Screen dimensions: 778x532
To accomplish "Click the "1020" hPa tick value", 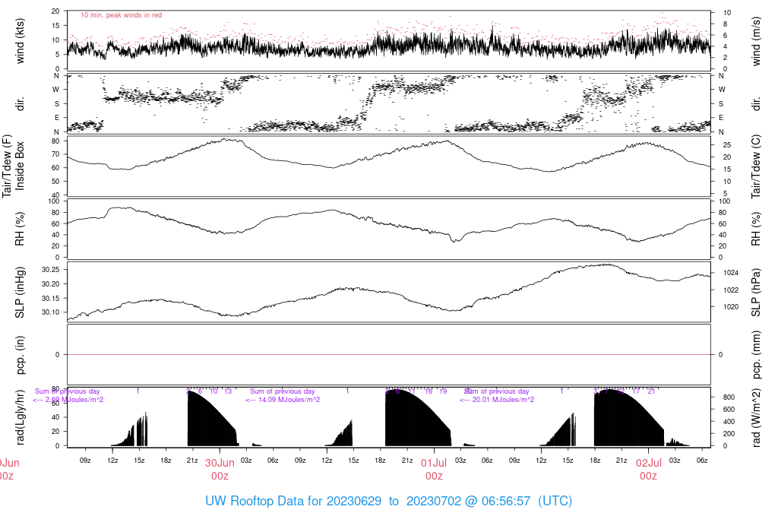I will click(731, 307).
